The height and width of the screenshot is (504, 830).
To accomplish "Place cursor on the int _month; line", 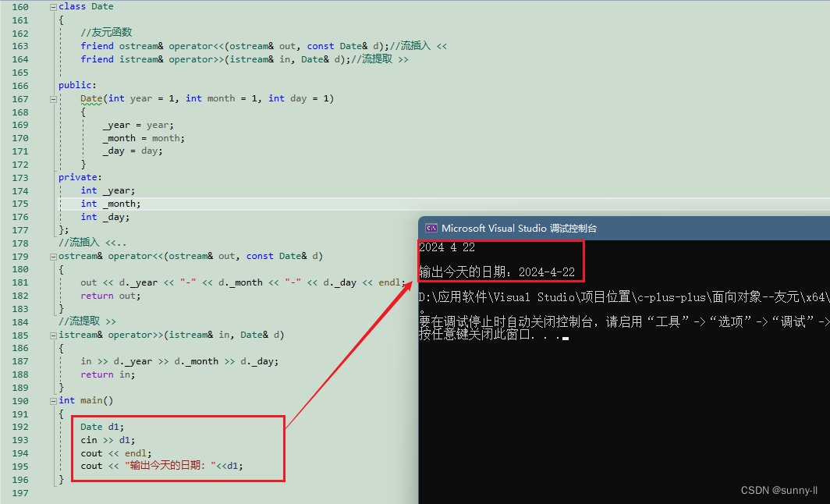I will (x=111, y=204).
